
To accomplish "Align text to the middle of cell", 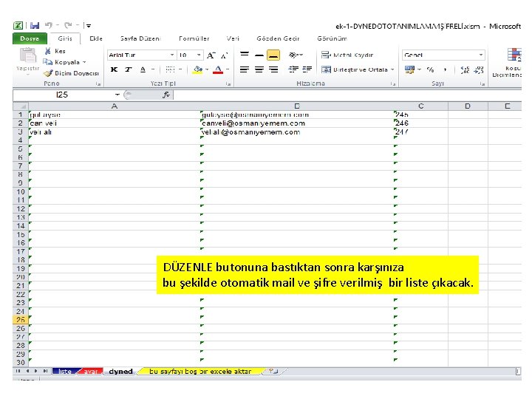I will [259, 55].
